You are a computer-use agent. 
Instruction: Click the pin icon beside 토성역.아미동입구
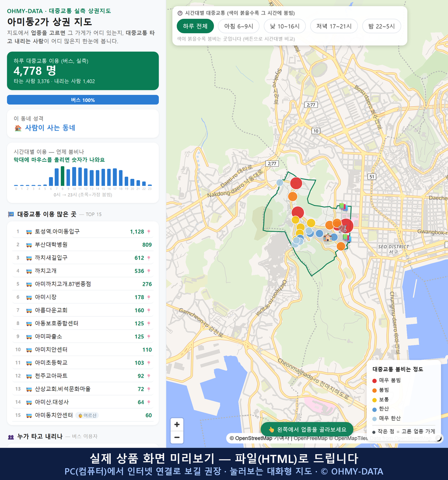[149, 232]
